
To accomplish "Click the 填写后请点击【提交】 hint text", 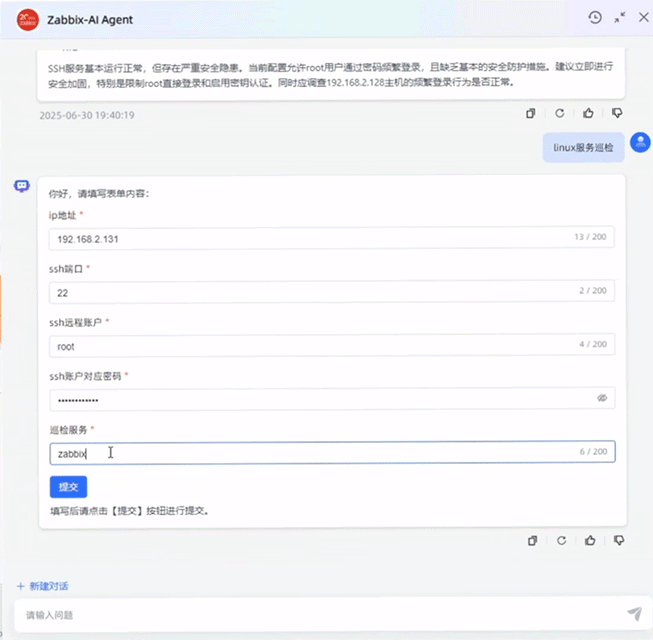I will pyautogui.click(x=129, y=511).
